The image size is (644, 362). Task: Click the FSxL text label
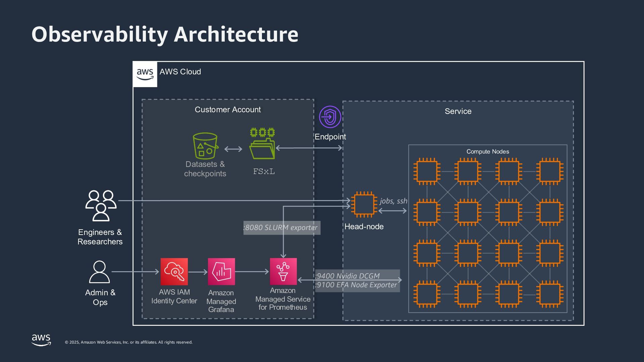point(264,172)
